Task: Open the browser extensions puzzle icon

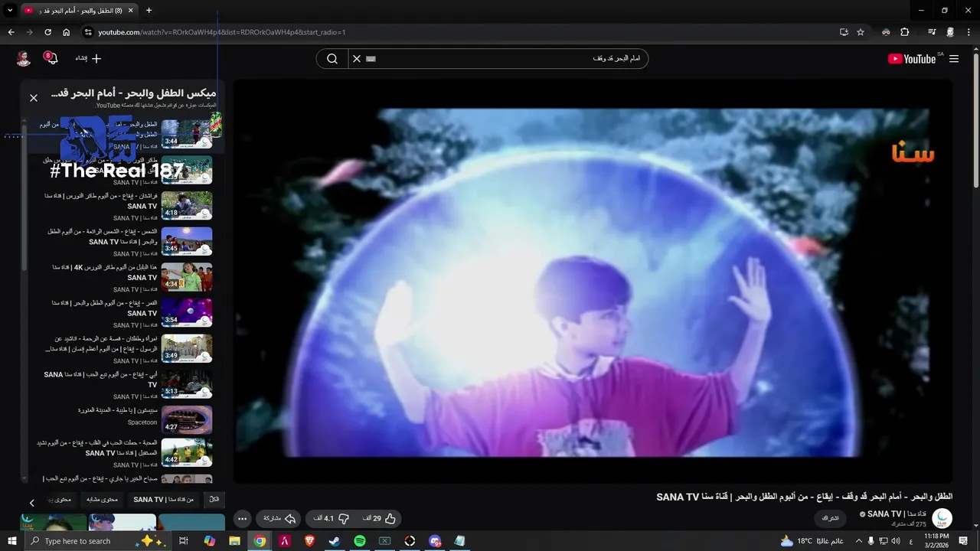Action: (905, 32)
